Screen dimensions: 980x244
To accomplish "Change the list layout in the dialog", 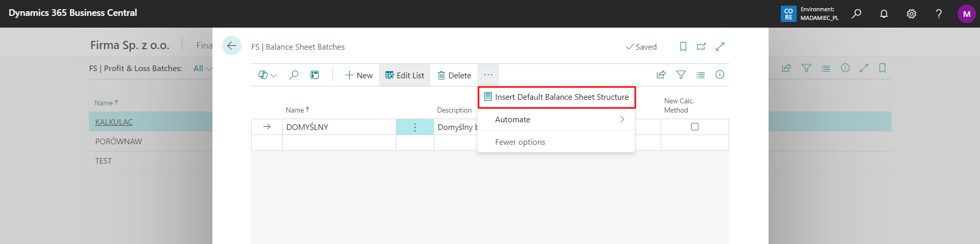I will (x=701, y=75).
